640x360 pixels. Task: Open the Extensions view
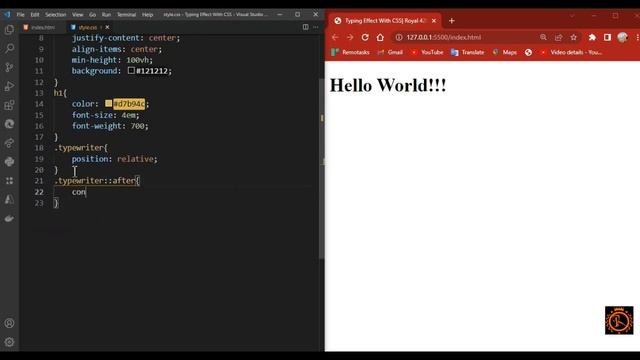(9, 105)
